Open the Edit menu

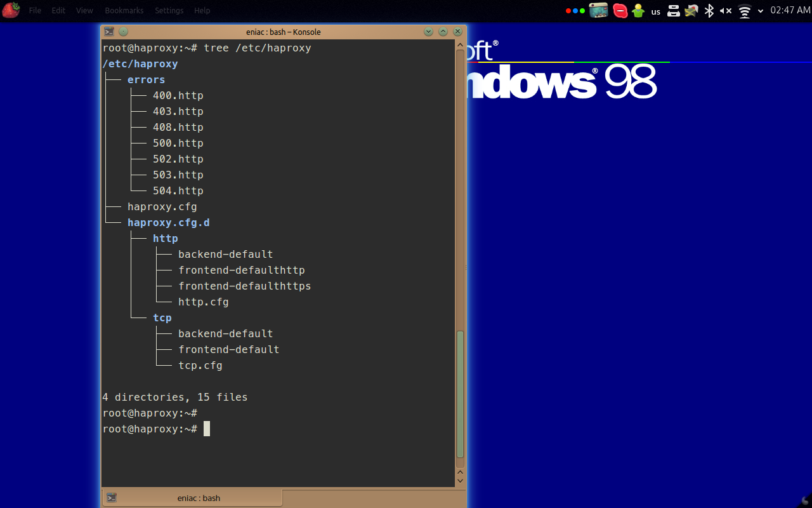(58, 11)
